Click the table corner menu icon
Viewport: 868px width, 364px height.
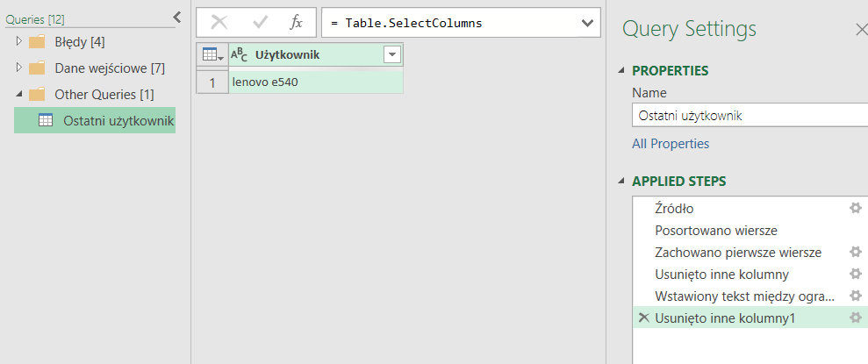click(x=212, y=55)
